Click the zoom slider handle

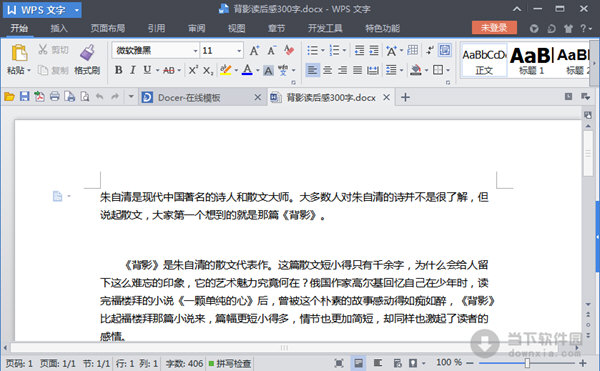point(527,363)
